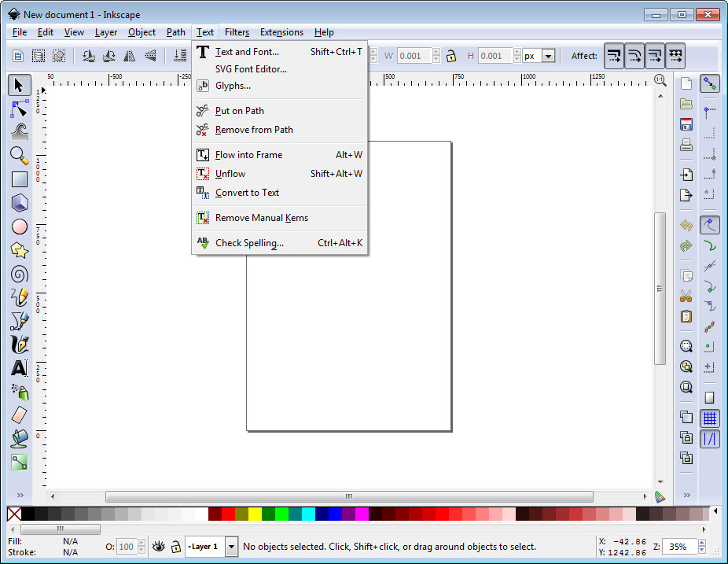Select the Spray can tool
Screen dimensions: 728x564
coord(19,392)
